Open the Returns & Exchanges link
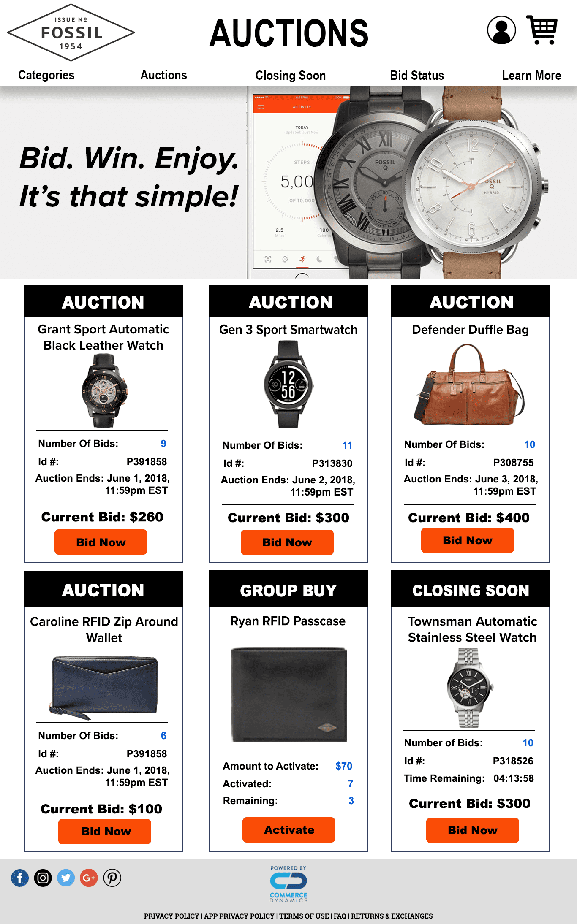577x924 pixels. pos(392,916)
